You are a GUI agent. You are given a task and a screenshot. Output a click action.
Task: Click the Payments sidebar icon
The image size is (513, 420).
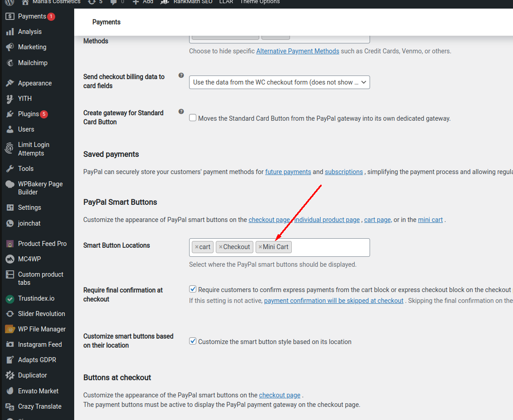click(x=10, y=16)
